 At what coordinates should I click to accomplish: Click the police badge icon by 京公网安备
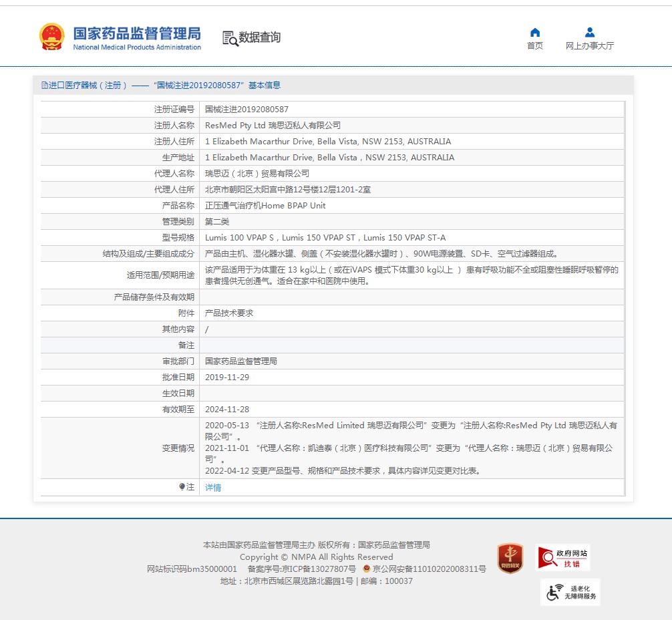[x=366, y=569]
